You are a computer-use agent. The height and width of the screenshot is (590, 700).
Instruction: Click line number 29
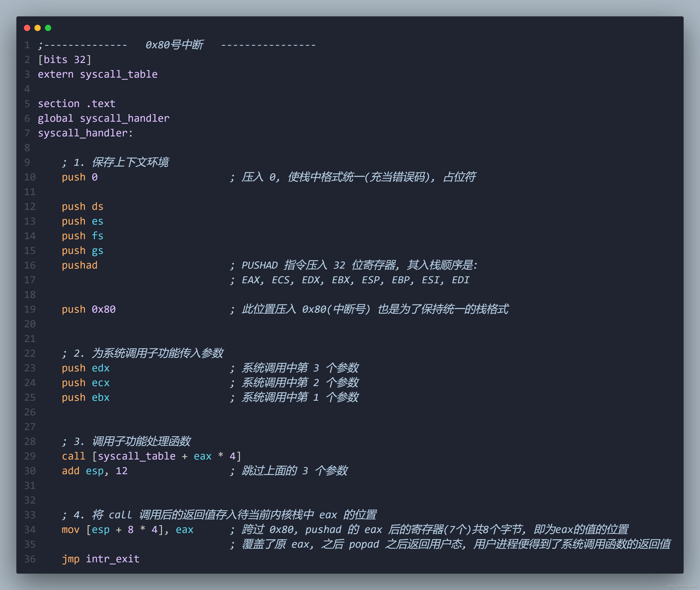click(30, 456)
